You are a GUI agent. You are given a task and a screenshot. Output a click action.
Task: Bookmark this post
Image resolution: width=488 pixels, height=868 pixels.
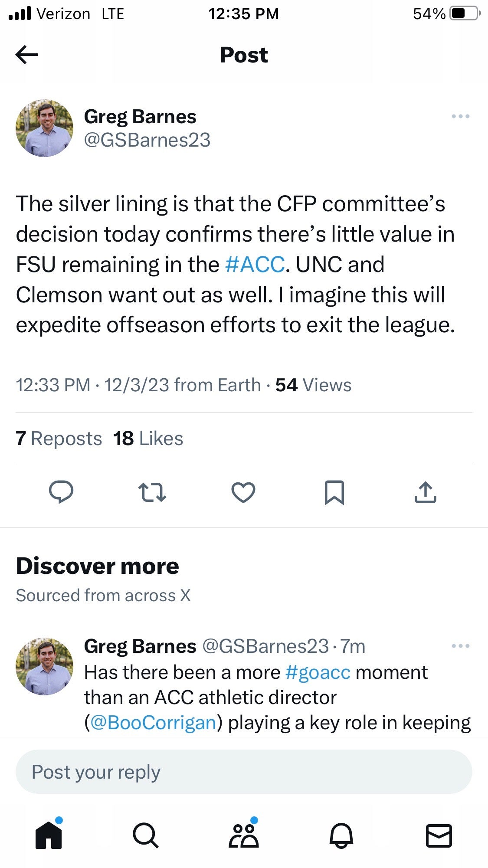click(335, 492)
